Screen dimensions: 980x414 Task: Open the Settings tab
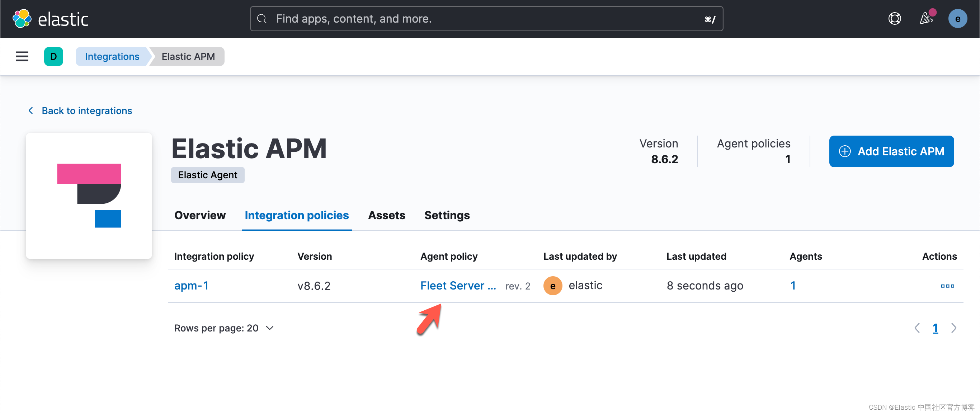tap(447, 215)
